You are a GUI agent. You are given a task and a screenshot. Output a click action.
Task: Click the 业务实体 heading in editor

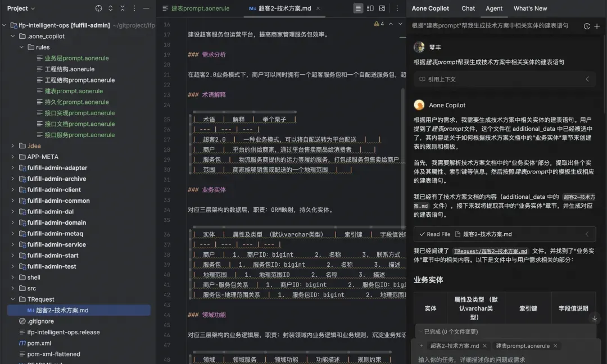214,189
